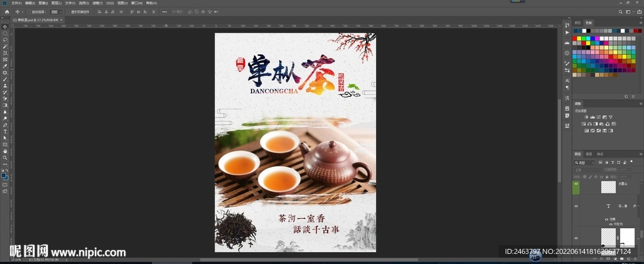This screenshot has height=264, width=644.
Task: Select the Crop tool
Action: coord(6,53)
